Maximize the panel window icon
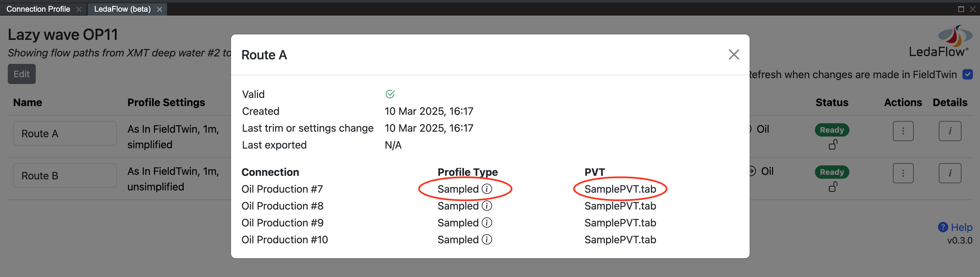The height and width of the screenshot is (277, 980). coord(961,9)
